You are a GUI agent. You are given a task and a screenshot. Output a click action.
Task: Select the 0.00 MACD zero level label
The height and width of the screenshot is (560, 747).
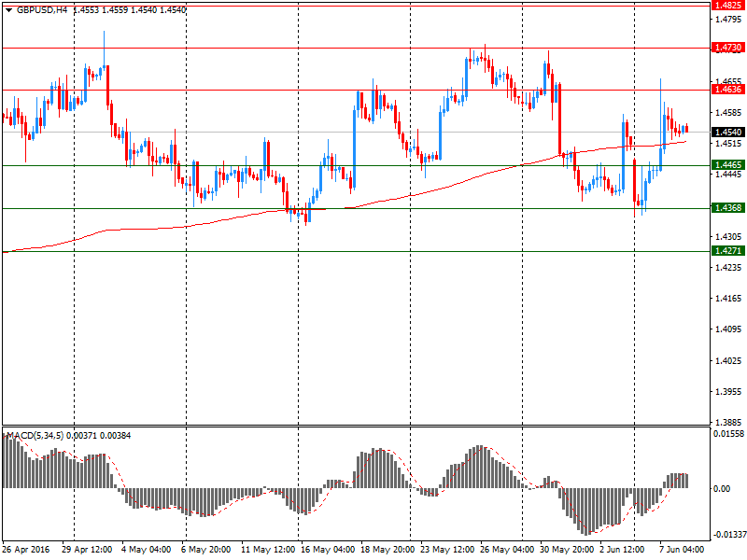pyautogui.click(x=723, y=488)
